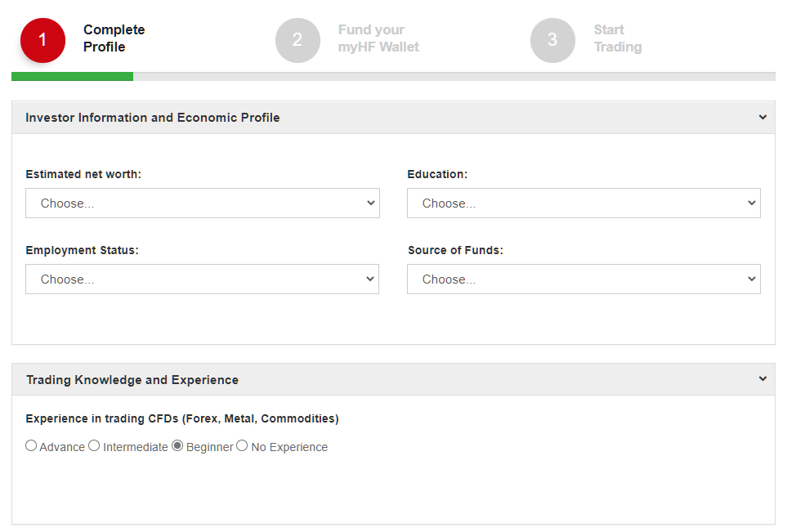
Task: Click the Experience in trading CFDs label
Action: click(x=182, y=418)
